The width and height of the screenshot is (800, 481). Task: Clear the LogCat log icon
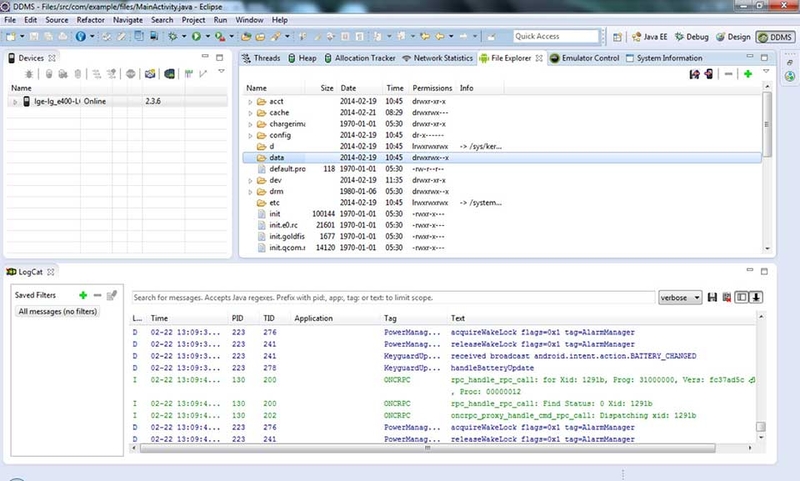click(727, 297)
